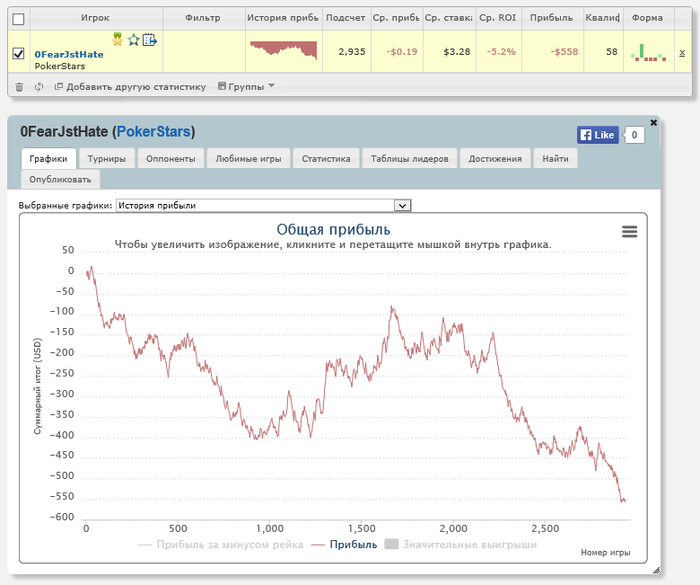
Task: Toggle the select-all checkbox in table header
Action: (18, 19)
